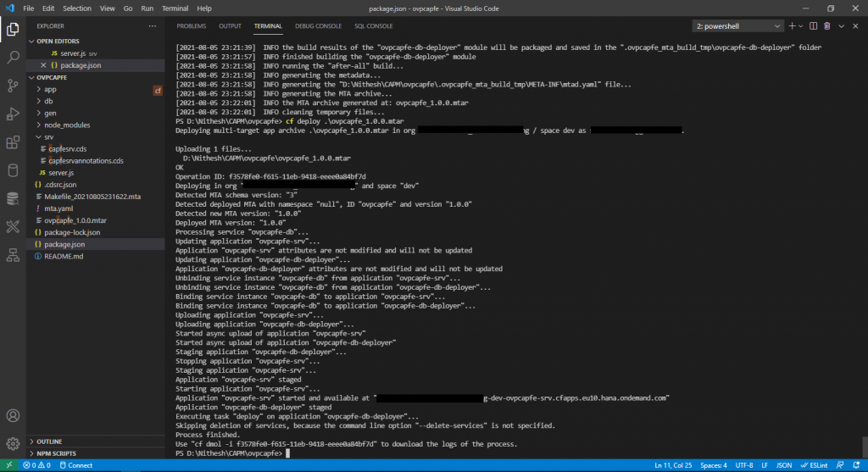This screenshot has height=472, width=868.
Task: Click Connect in the status bar
Action: [x=75, y=465]
